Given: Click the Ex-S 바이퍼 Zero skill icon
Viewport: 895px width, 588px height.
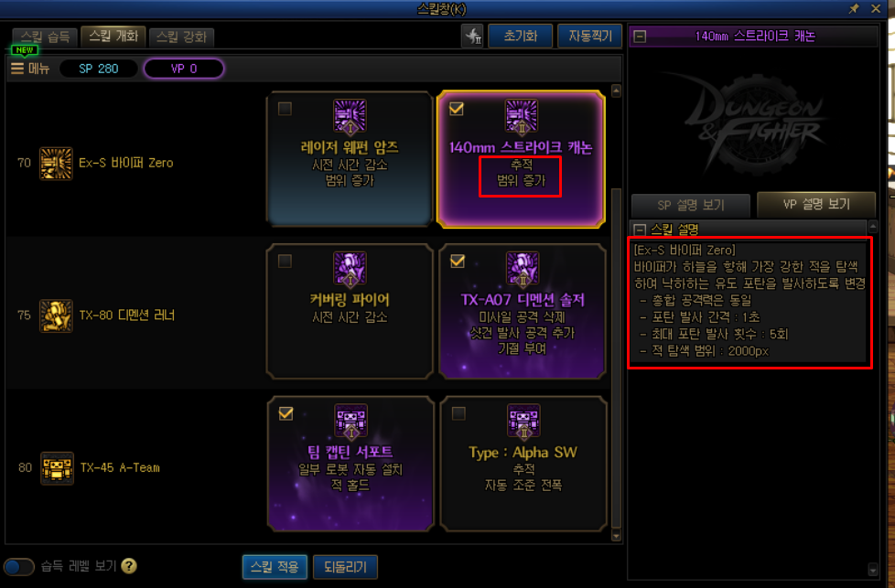Looking at the screenshot, I should pyautogui.click(x=56, y=163).
